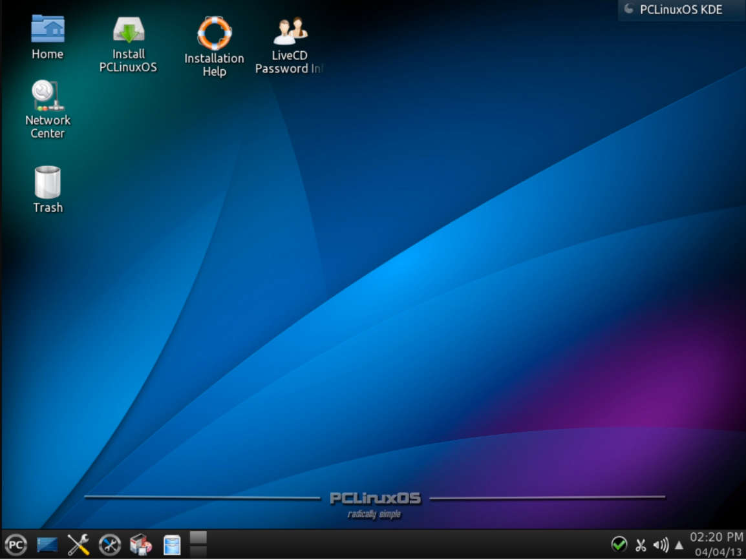Open the PC application launcher menu

point(16,544)
